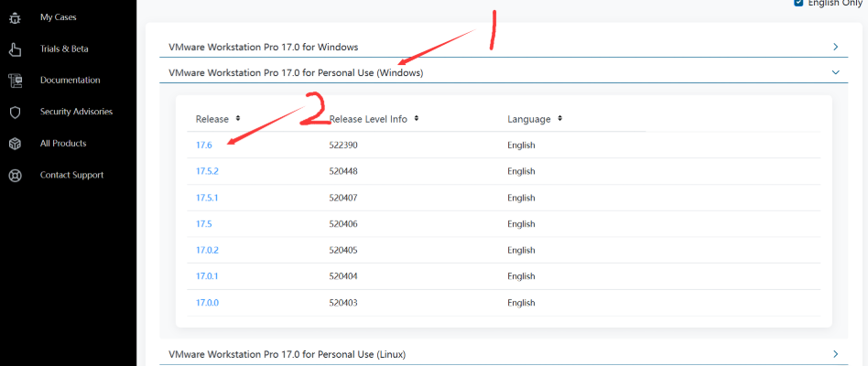Click the Security Advisories shield icon
This screenshot has height=366, width=868.
(x=15, y=113)
